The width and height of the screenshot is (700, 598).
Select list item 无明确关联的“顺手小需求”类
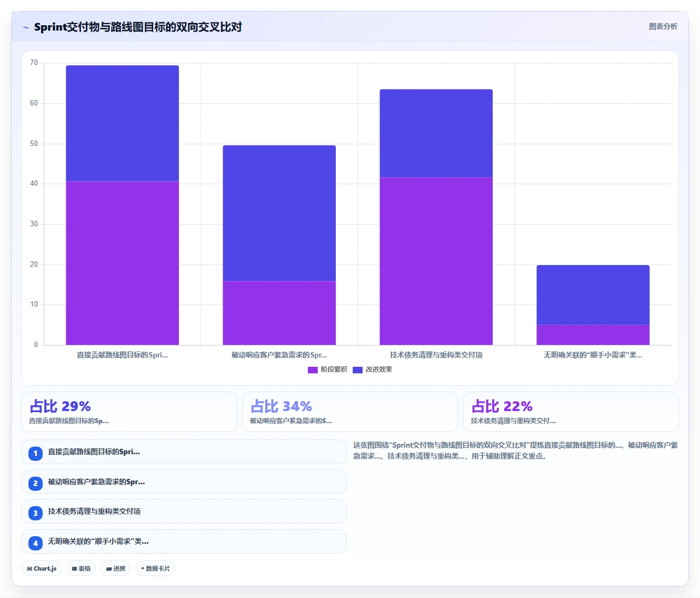pyautogui.click(x=184, y=541)
